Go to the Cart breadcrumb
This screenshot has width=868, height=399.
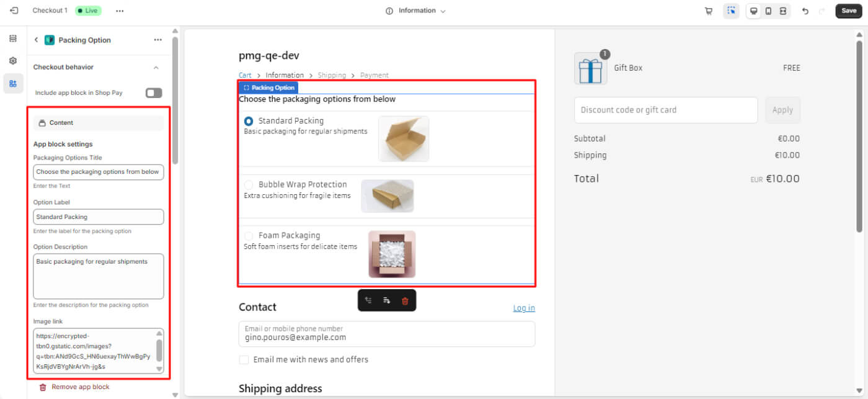[x=245, y=75]
